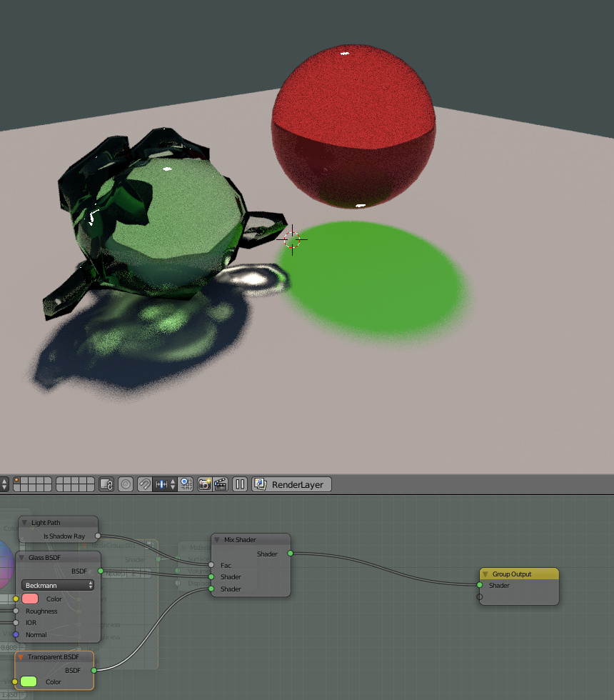Open the pink Glass BSDF color swatch
Screen dimensions: 614x700
coord(30,599)
